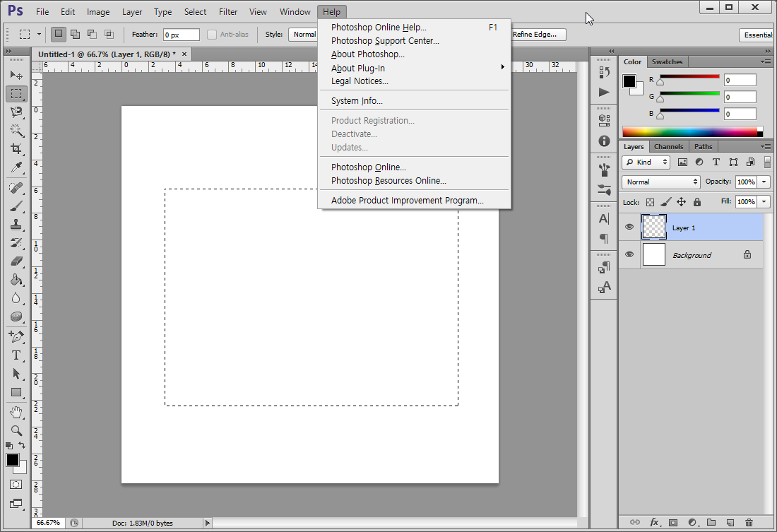
Task: Toggle Layer 1 visibility eye
Action: pos(629,227)
